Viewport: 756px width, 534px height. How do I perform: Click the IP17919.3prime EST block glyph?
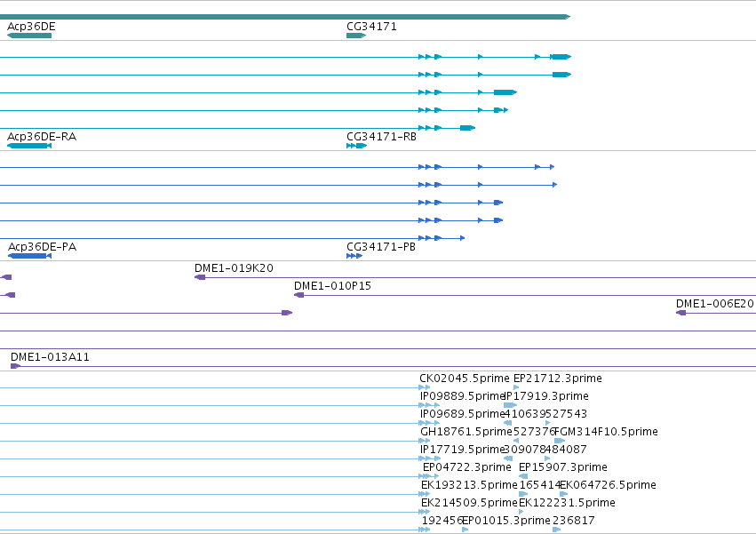click(510, 405)
